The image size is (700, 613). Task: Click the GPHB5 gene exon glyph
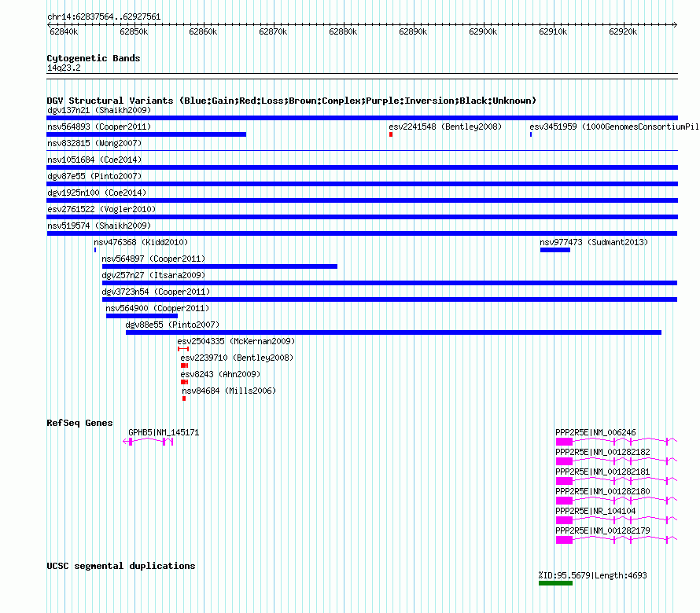[x=148, y=442]
